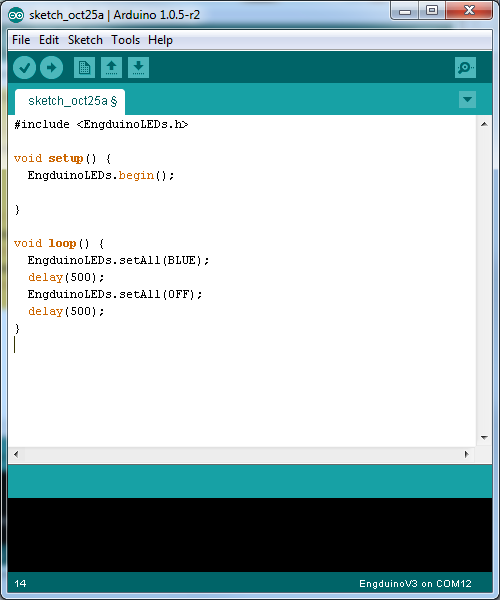Create a new sketch with the New icon
This screenshot has width=500, height=600.
pos(84,68)
